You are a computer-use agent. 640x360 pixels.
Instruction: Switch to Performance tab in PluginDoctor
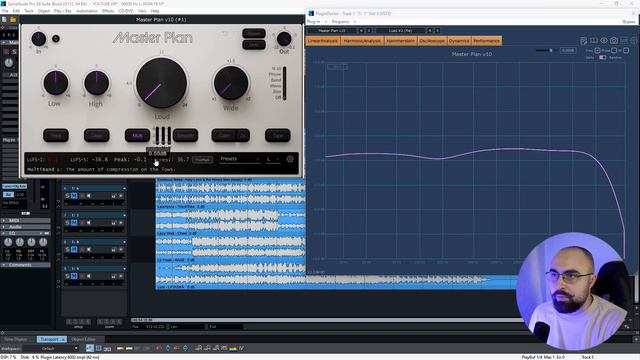pyautogui.click(x=487, y=41)
